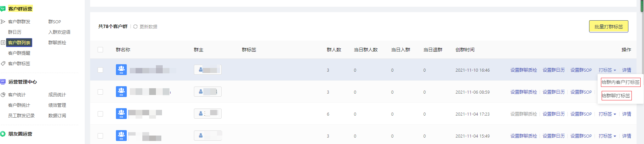Click the owner person icon in the second row
This screenshot has width=644, height=144.
[201, 92]
